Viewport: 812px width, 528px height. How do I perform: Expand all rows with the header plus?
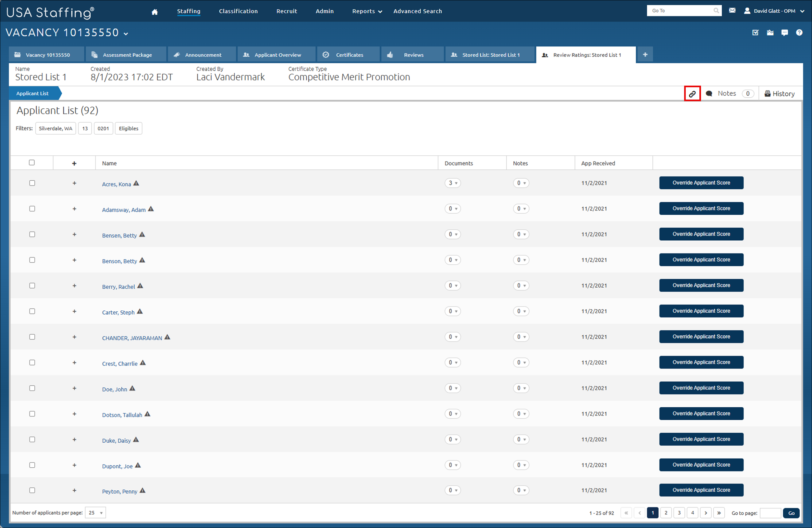click(74, 163)
